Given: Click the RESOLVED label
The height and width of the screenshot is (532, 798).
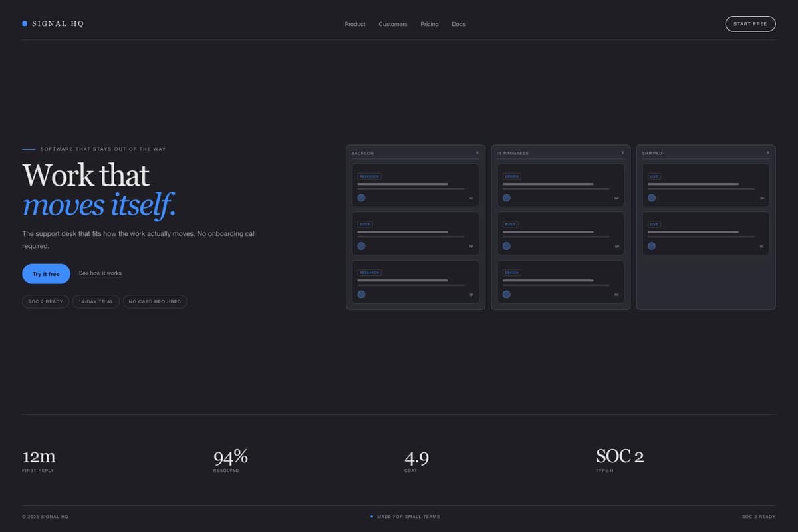Looking at the screenshot, I should click(x=226, y=471).
